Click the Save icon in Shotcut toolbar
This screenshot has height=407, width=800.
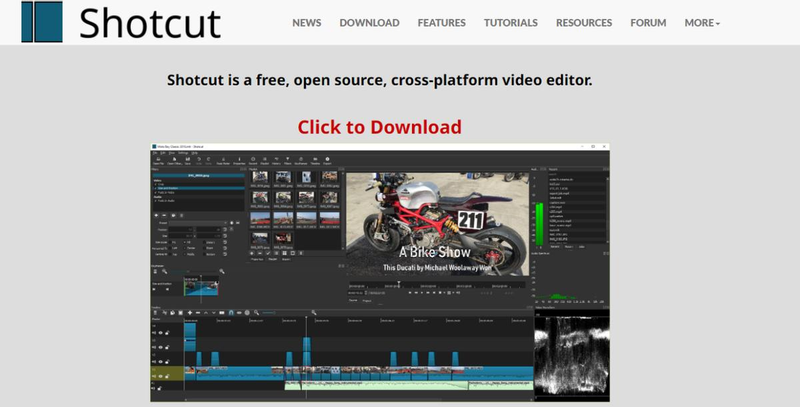[x=190, y=158]
